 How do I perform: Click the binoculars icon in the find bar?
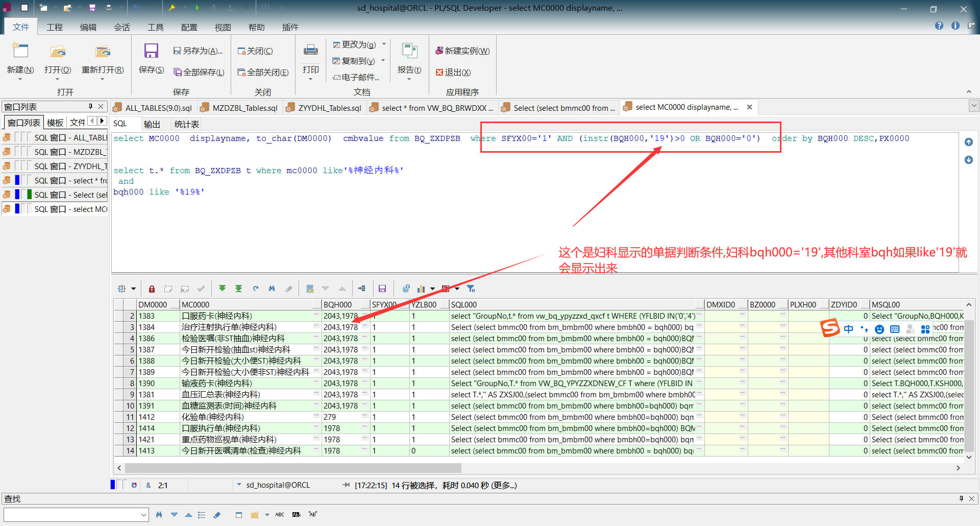[x=159, y=515]
